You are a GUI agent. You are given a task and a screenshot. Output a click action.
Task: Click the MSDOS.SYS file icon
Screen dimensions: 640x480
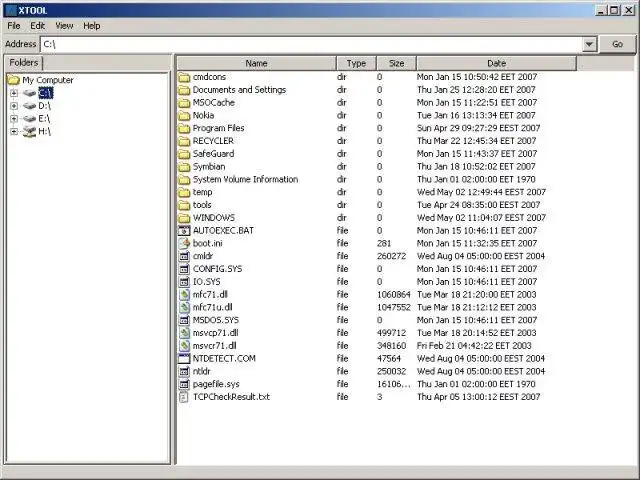(x=184, y=320)
